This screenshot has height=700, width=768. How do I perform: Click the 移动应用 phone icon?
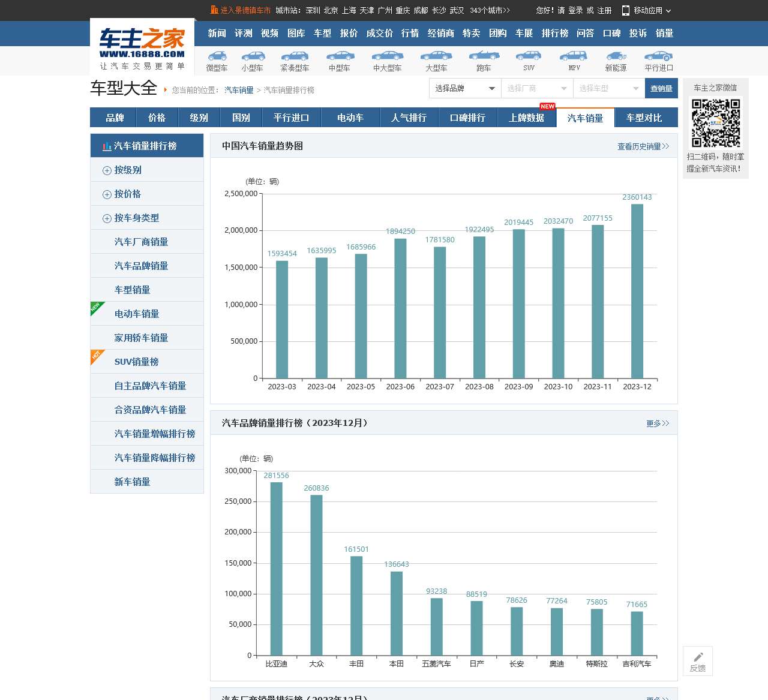pos(626,10)
